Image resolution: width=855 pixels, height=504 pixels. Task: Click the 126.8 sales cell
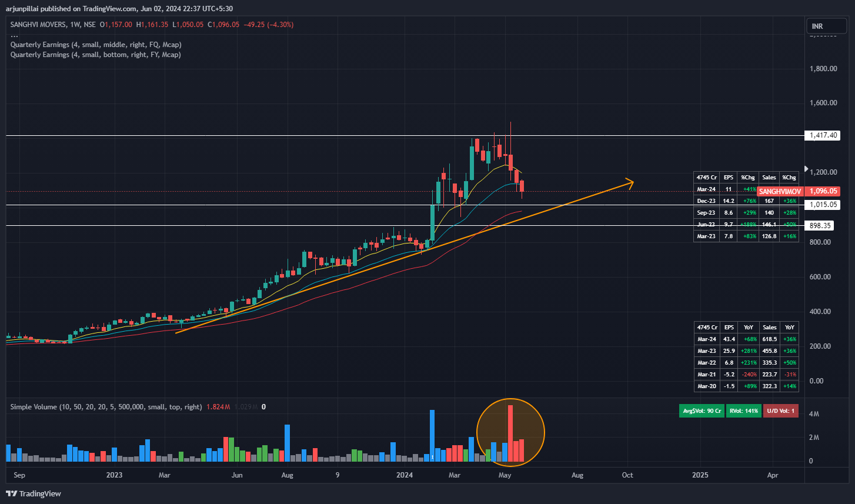pyautogui.click(x=769, y=236)
